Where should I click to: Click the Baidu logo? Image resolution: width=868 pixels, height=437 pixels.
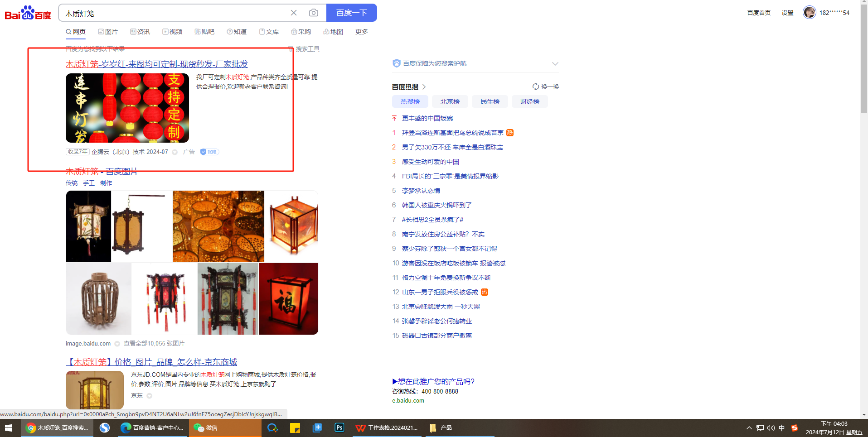(x=28, y=13)
